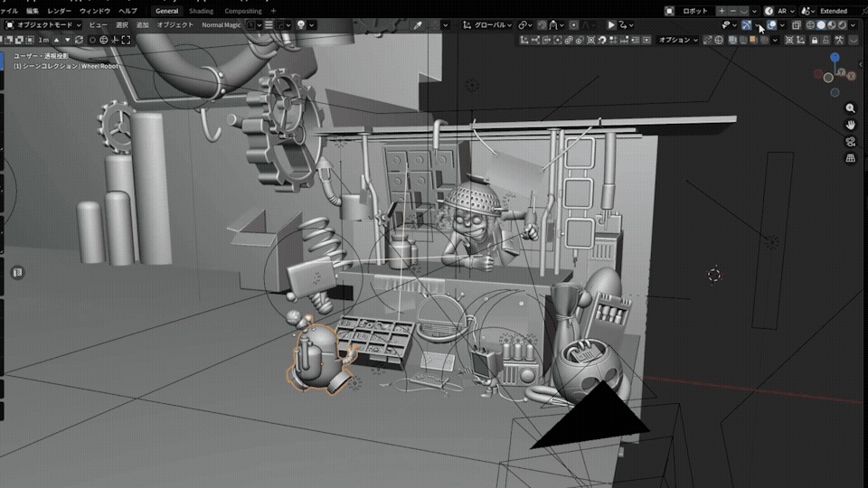Viewport: 868px width, 488px height.
Task: Open the レンダー menu
Action: pos(59,11)
